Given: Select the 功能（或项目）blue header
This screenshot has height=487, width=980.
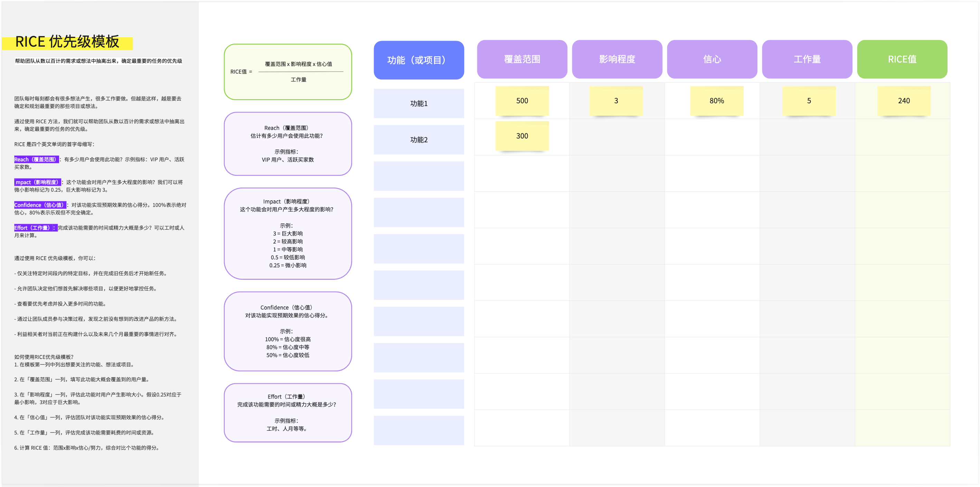Looking at the screenshot, I should [x=418, y=60].
